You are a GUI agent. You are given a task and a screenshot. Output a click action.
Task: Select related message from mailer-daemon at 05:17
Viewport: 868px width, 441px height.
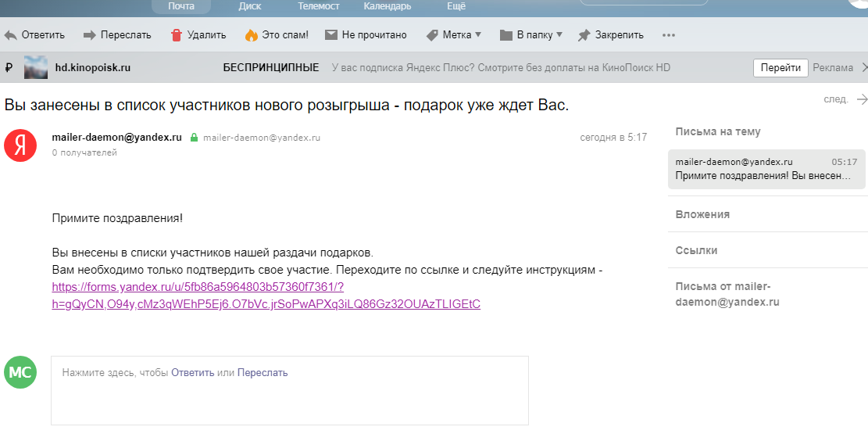766,169
